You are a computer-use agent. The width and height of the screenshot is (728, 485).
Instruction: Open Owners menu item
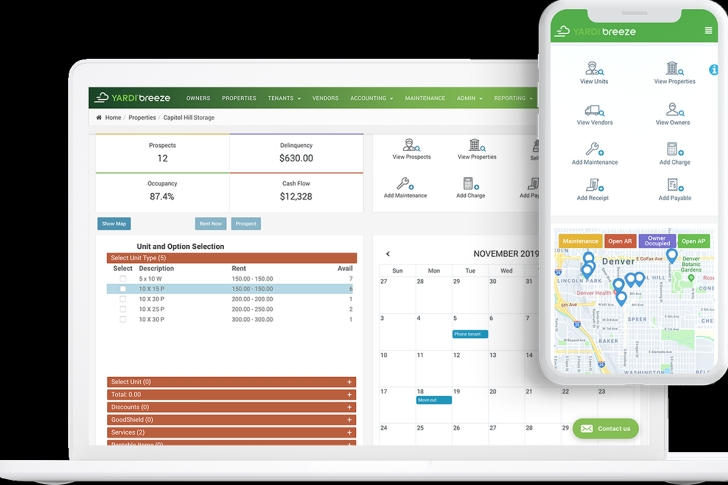click(198, 98)
